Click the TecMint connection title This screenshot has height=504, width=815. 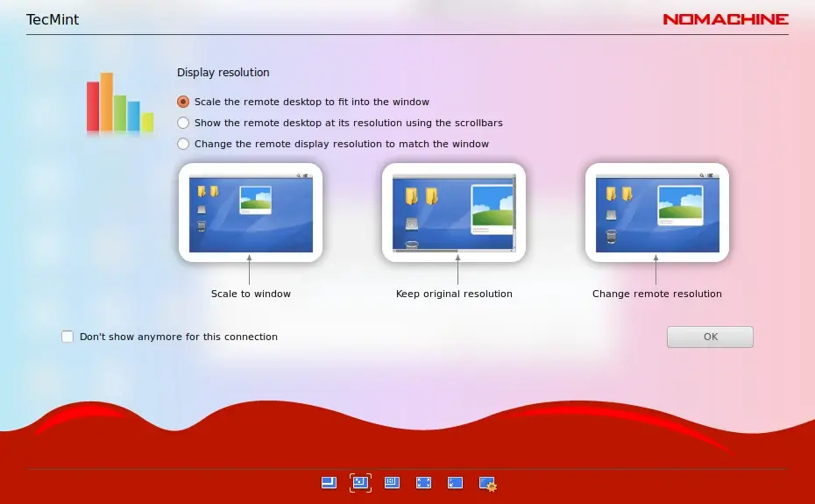point(53,20)
